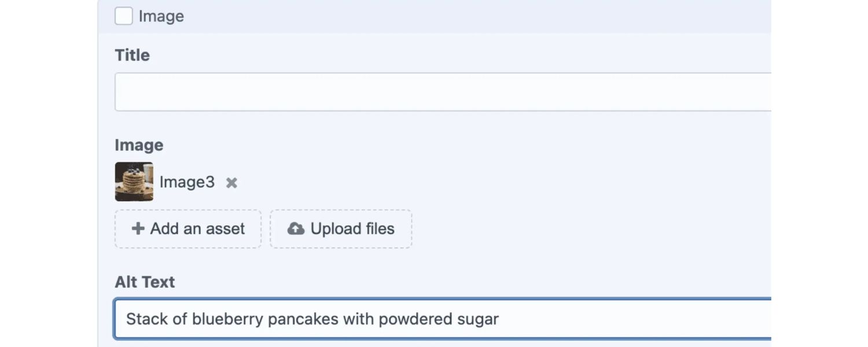868x347 pixels.
Task: Click the bold Image field heading
Action: pyautogui.click(x=139, y=145)
